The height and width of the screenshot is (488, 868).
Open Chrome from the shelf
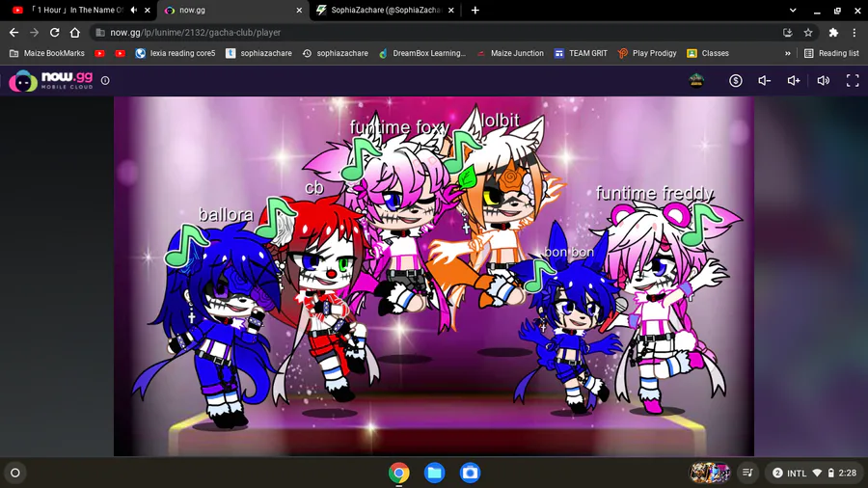398,473
